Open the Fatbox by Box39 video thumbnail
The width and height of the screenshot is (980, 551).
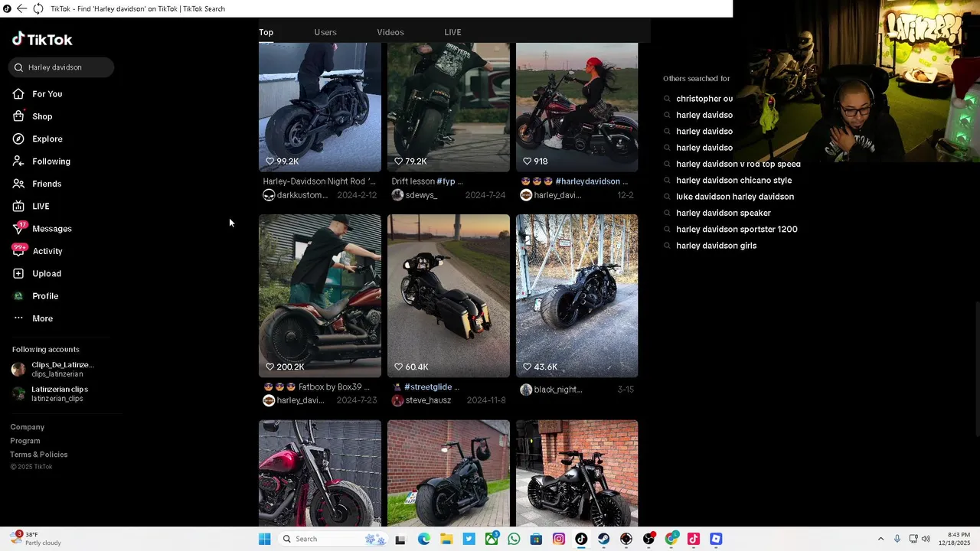point(320,295)
